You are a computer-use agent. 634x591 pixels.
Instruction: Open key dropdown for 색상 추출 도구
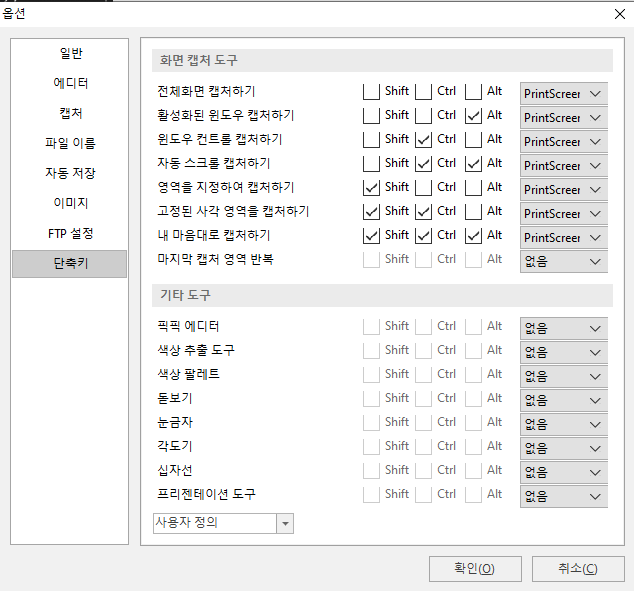pos(564,352)
